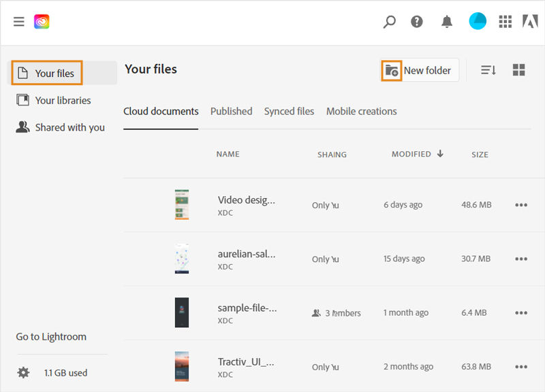Create a New folder

420,70
